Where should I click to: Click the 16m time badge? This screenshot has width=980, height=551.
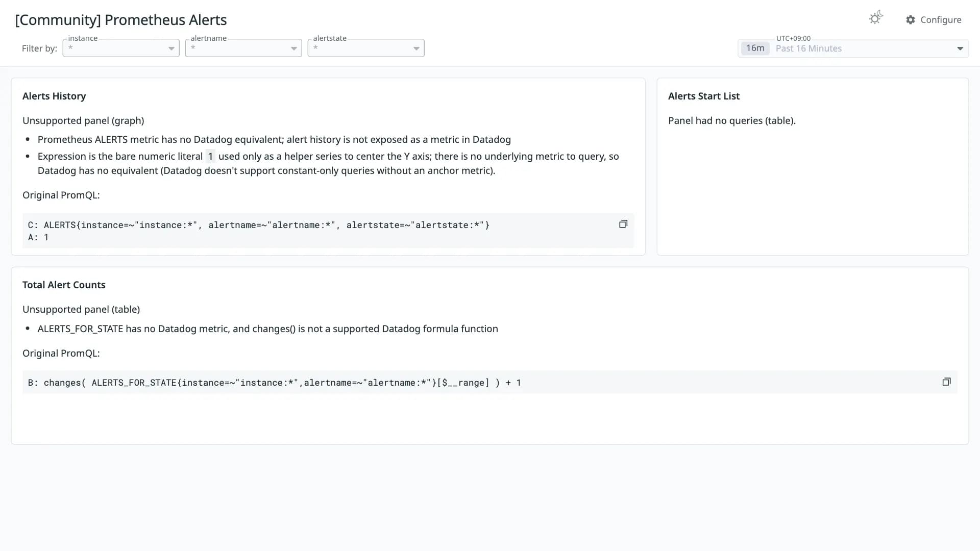(x=755, y=48)
